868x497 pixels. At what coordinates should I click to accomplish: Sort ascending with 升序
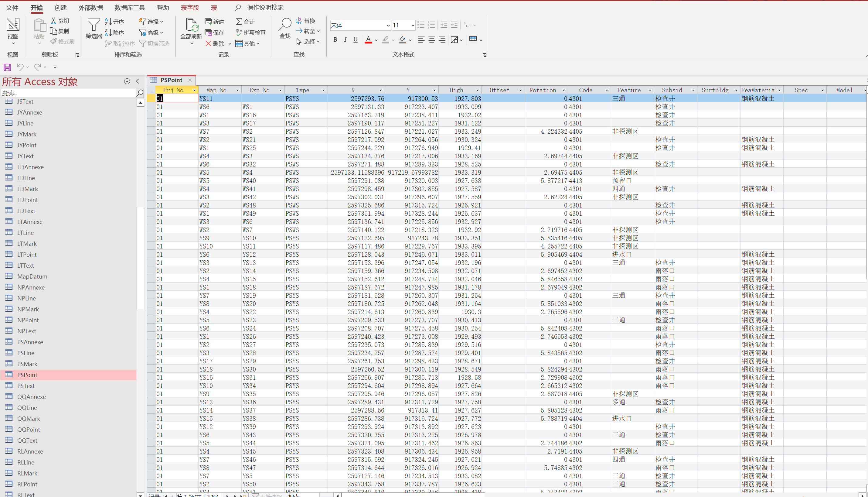114,22
